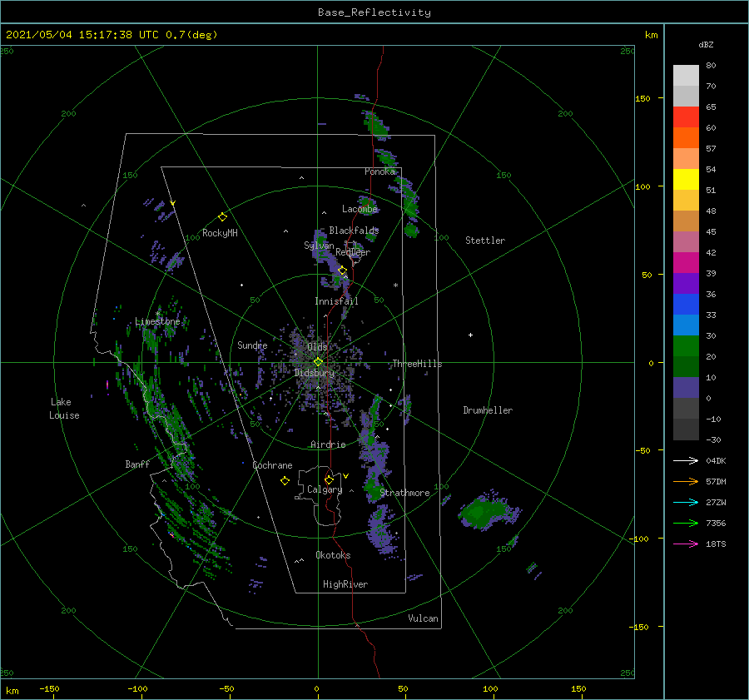Click the yellow radar-center diamond near Didsbury
This screenshot has width=749, height=700.
click(318, 362)
